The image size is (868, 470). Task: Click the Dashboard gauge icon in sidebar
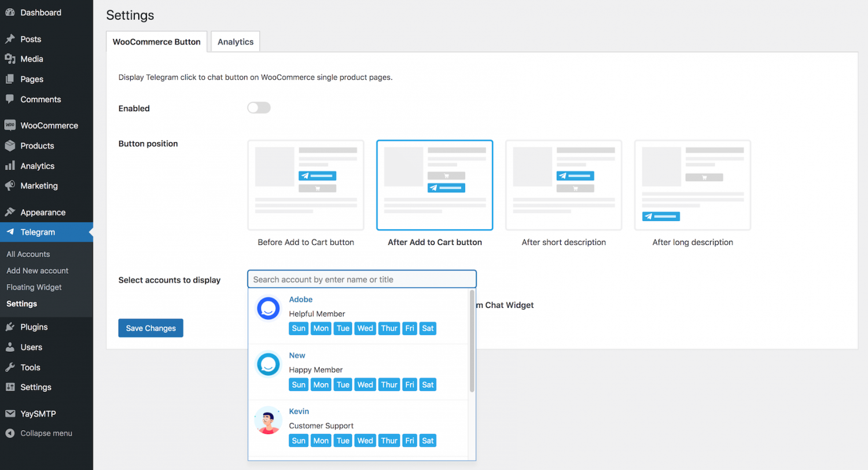[10, 13]
